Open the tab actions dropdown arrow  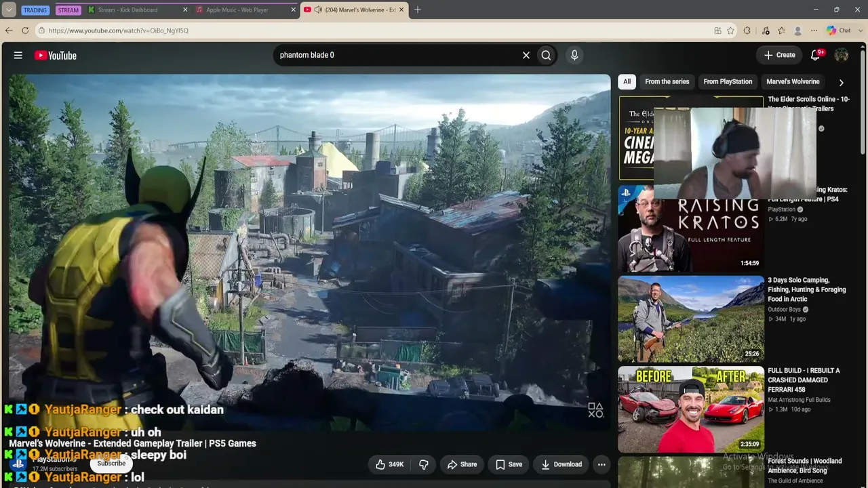click(x=9, y=10)
